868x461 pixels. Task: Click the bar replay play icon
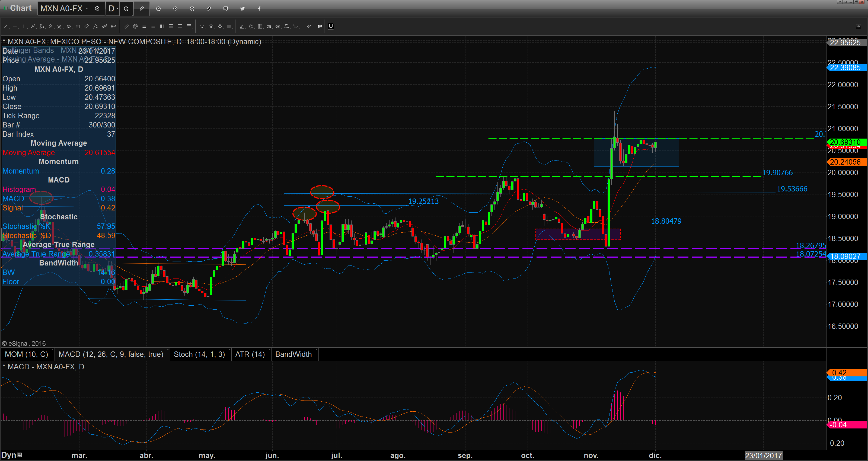pos(175,8)
